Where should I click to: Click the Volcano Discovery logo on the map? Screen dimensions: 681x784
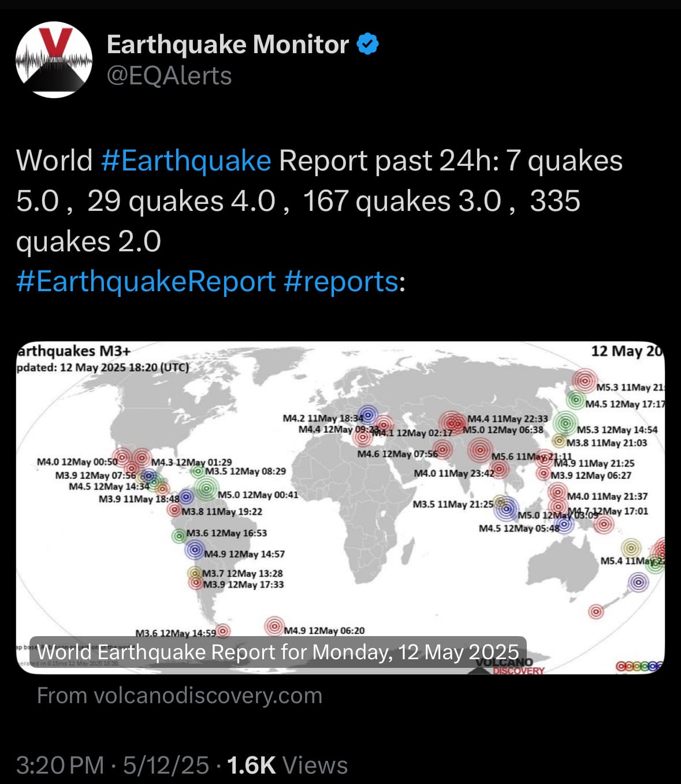pyautogui.click(x=509, y=666)
